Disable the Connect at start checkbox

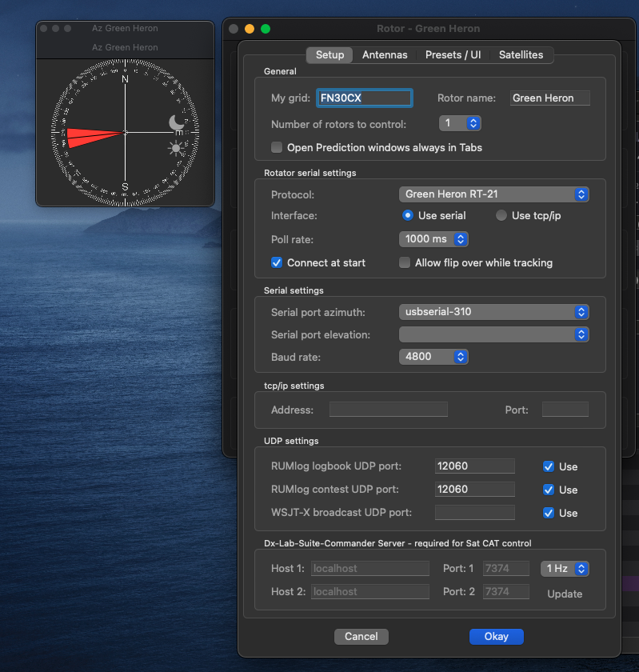277,262
